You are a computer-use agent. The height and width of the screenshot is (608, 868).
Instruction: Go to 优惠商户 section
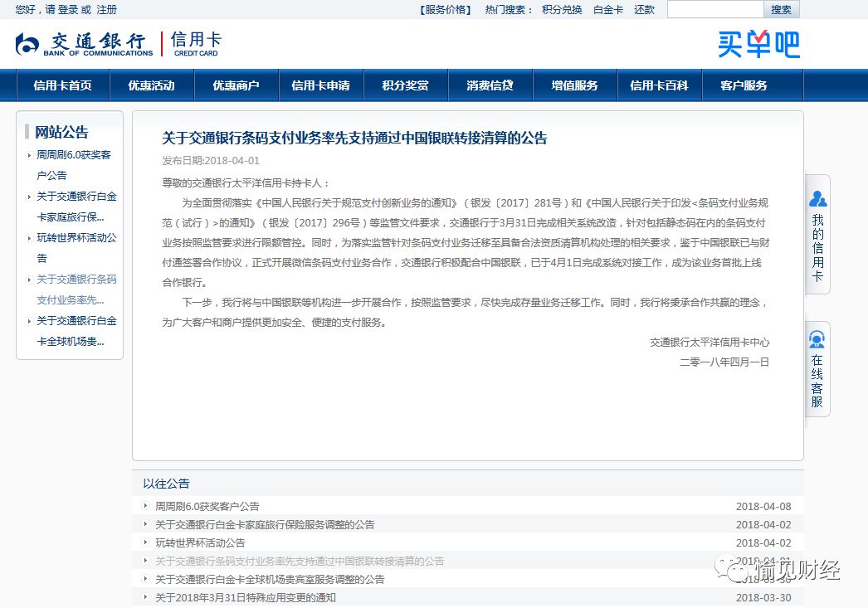237,85
